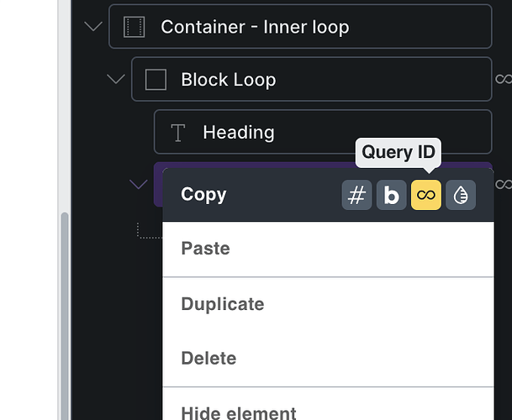Hide element via the context menu
This screenshot has width=512, height=420.
point(238,412)
